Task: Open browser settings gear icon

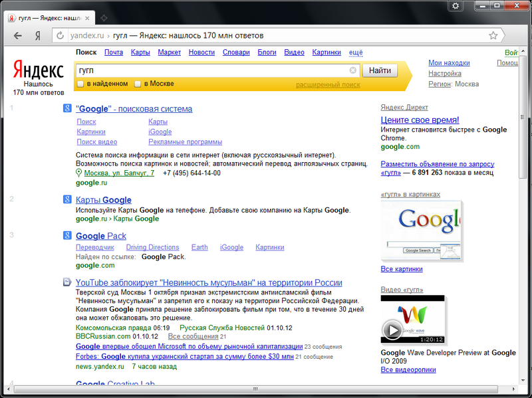Action: (x=456, y=6)
